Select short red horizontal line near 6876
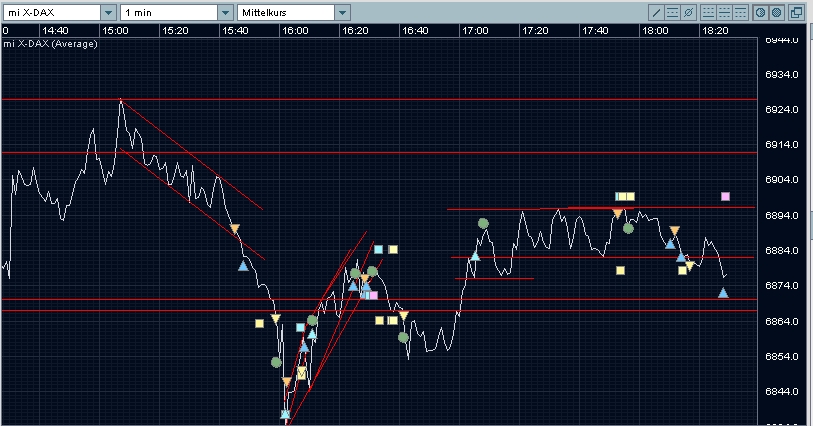 tap(494, 279)
